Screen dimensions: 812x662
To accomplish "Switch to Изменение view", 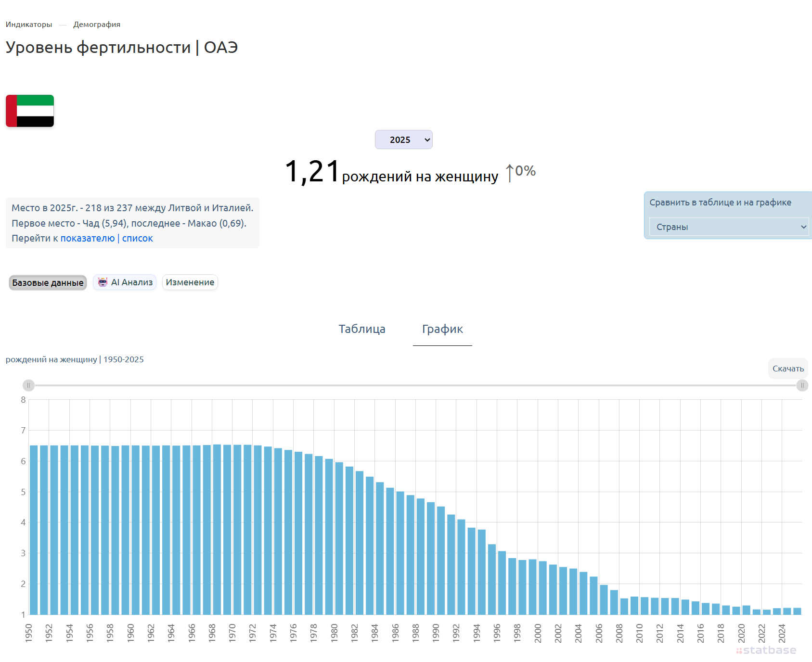I will (190, 282).
